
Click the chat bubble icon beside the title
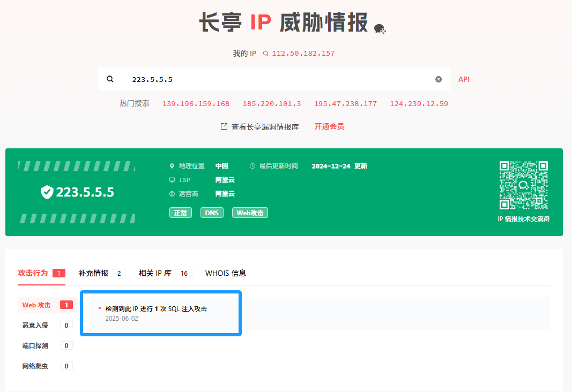[x=380, y=29]
